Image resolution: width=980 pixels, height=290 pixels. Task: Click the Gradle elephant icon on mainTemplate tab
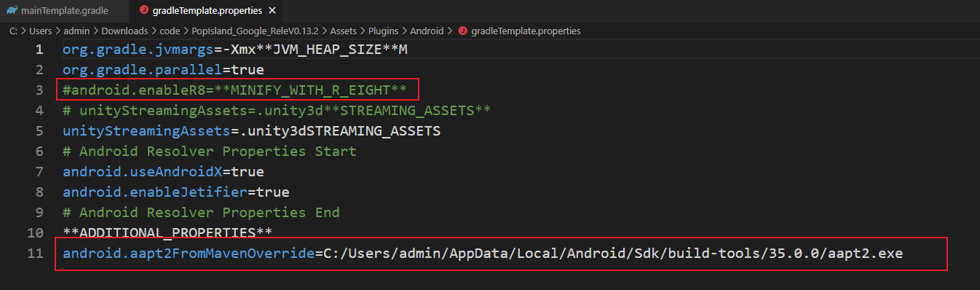click(12, 11)
